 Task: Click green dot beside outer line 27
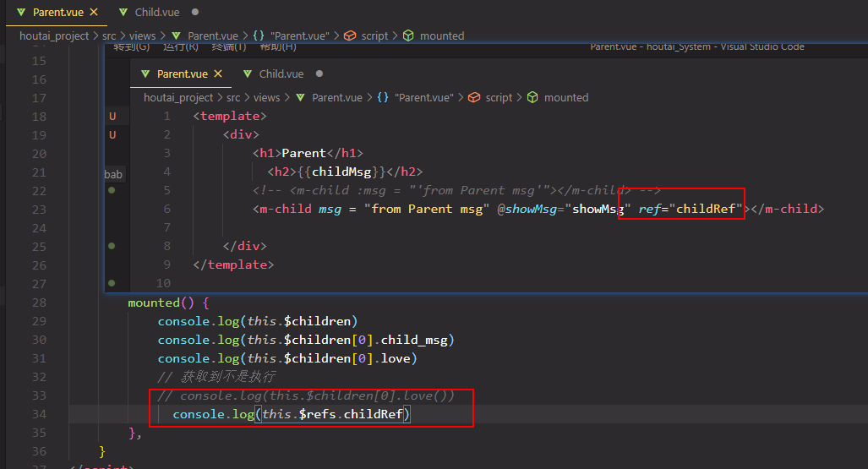(x=112, y=283)
